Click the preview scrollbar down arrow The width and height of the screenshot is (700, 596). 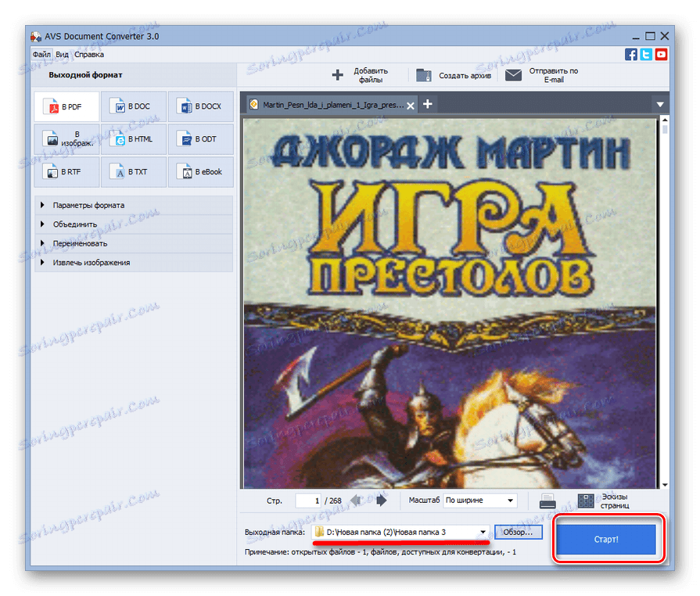point(665,485)
